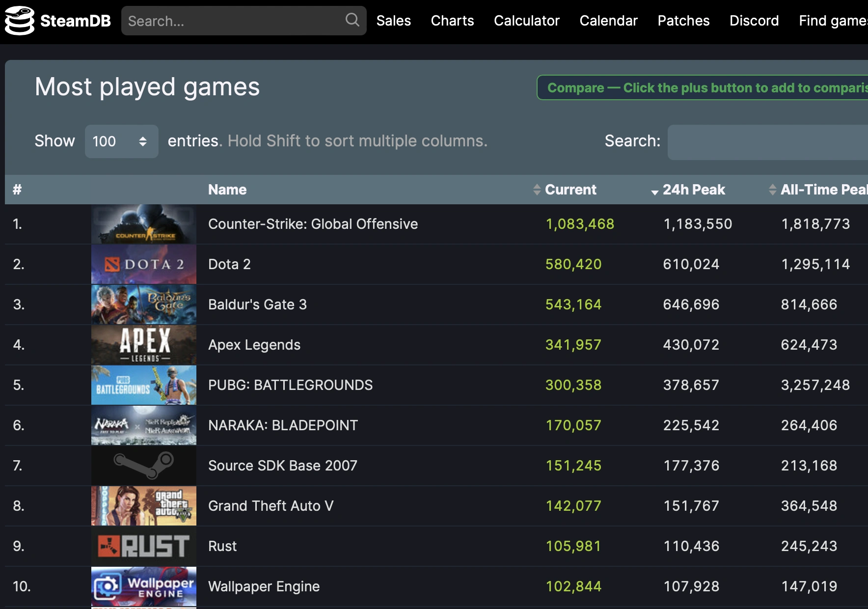Click the sort arrows beside All-Time Peak
This screenshot has height=609, width=868.
[773, 190]
